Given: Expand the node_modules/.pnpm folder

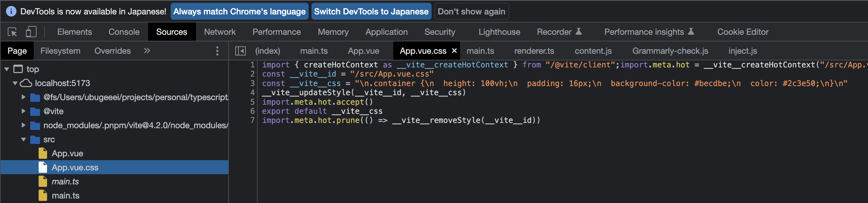Looking at the screenshot, I should pos(24,125).
